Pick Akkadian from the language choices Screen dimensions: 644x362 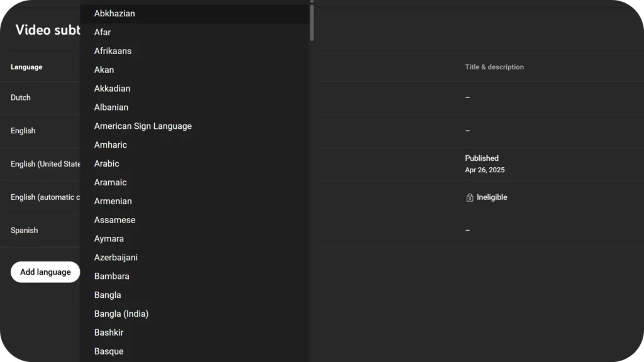pyautogui.click(x=112, y=89)
